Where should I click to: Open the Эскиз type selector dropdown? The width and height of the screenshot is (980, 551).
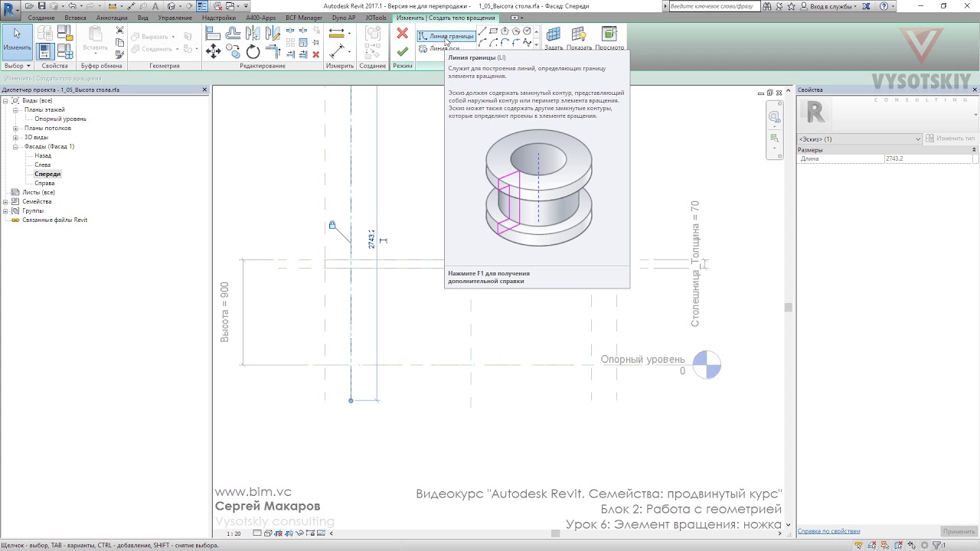pos(860,139)
